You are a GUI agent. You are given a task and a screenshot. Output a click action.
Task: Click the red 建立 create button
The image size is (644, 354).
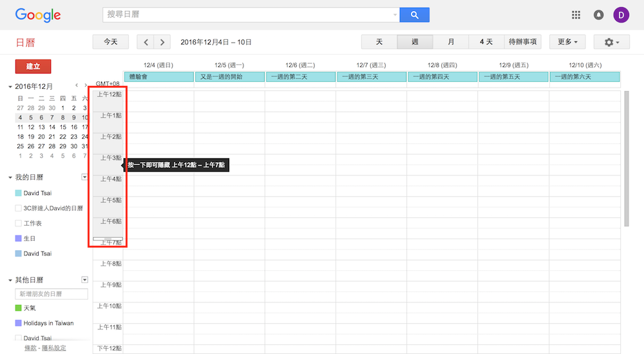pyautogui.click(x=33, y=66)
